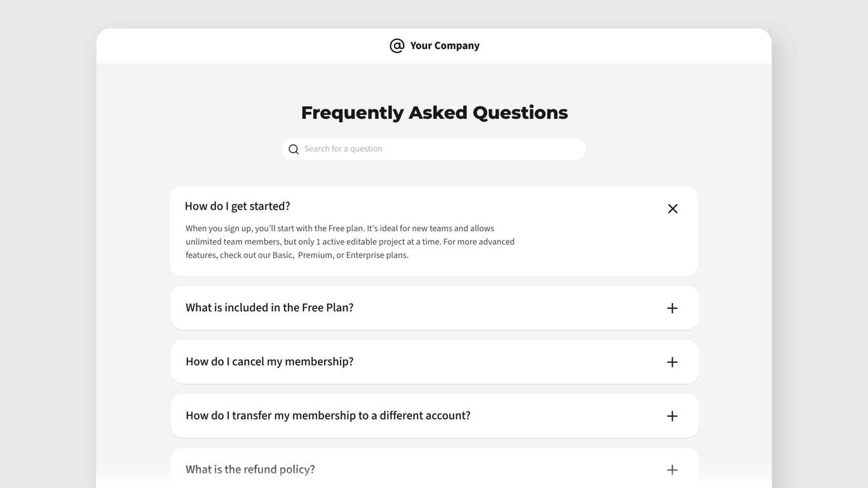This screenshot has width=868, height=488.
Task: Select the search icon inside the search bar
Action: (293, 149)
